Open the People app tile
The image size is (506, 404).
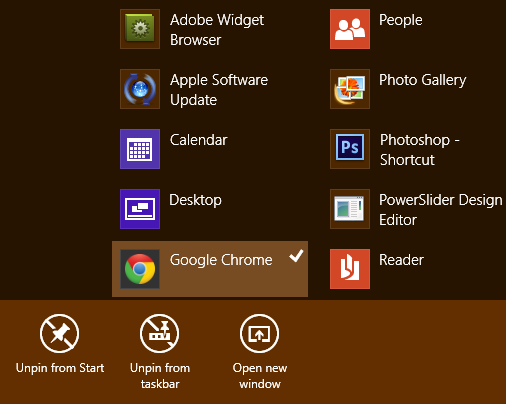(350, 29)
